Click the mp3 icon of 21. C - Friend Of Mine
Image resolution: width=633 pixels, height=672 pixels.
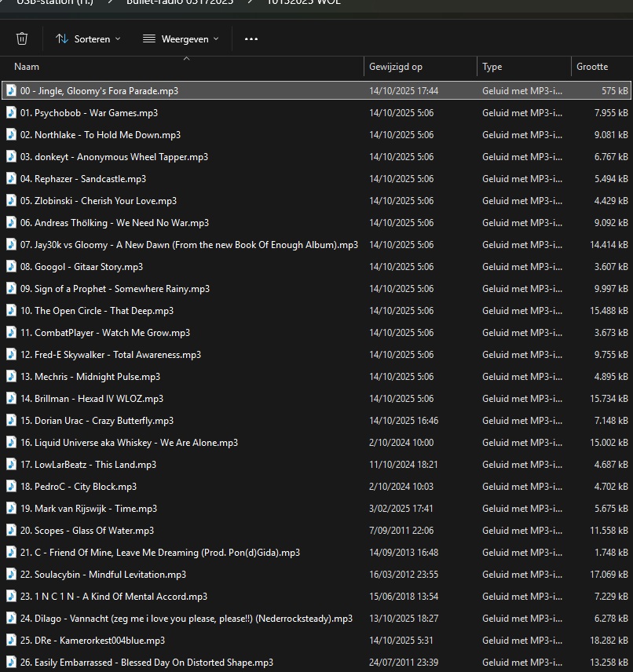click(11, 553)
